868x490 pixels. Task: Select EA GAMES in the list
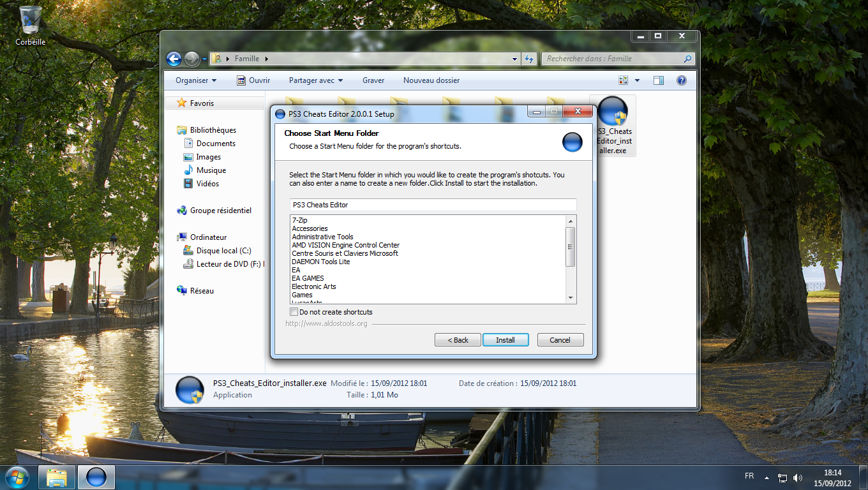pos(308,278)
